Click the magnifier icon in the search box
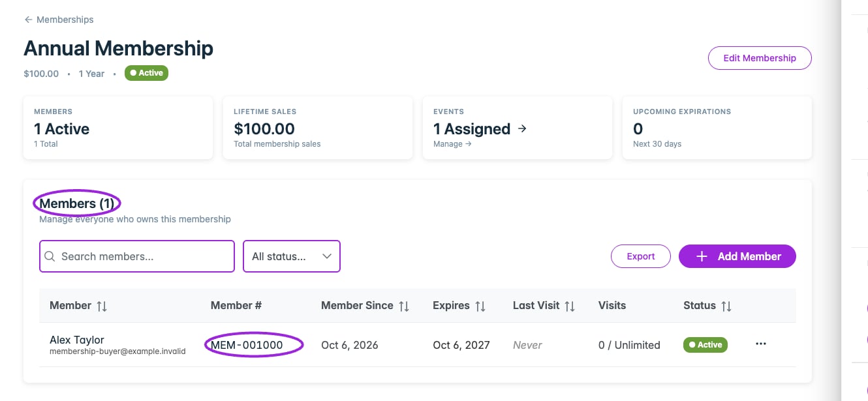The width and height of the screenshot is (868, 401). pyautogui.click(x=50, y=256)
